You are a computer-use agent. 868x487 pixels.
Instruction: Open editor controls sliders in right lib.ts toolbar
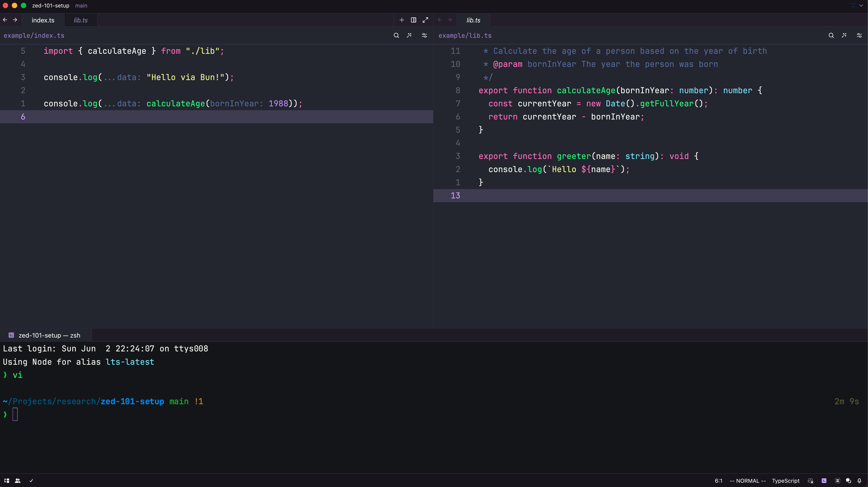(859, 35)
